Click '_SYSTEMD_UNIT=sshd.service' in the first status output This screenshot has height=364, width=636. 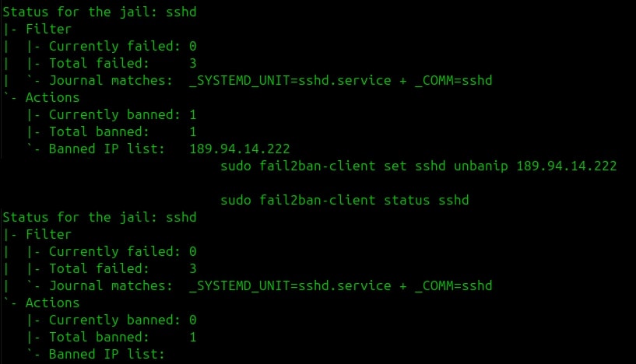click(290, 80)
